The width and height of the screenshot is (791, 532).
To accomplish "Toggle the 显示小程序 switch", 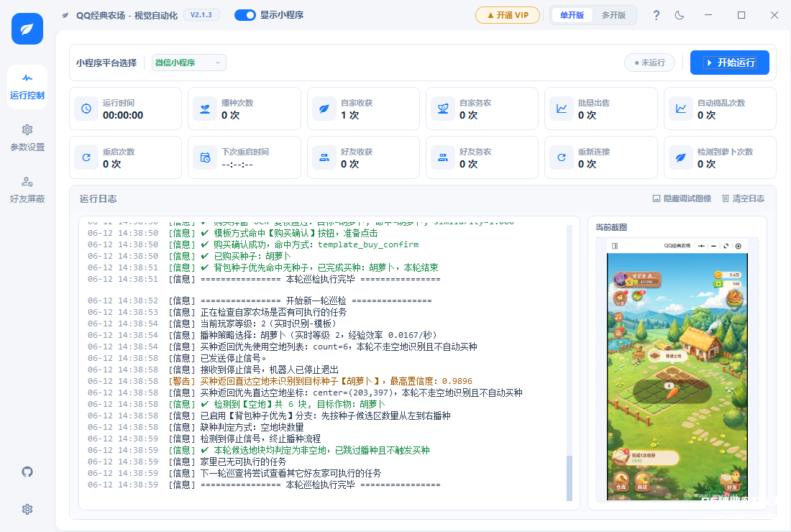I will point(245,15).
